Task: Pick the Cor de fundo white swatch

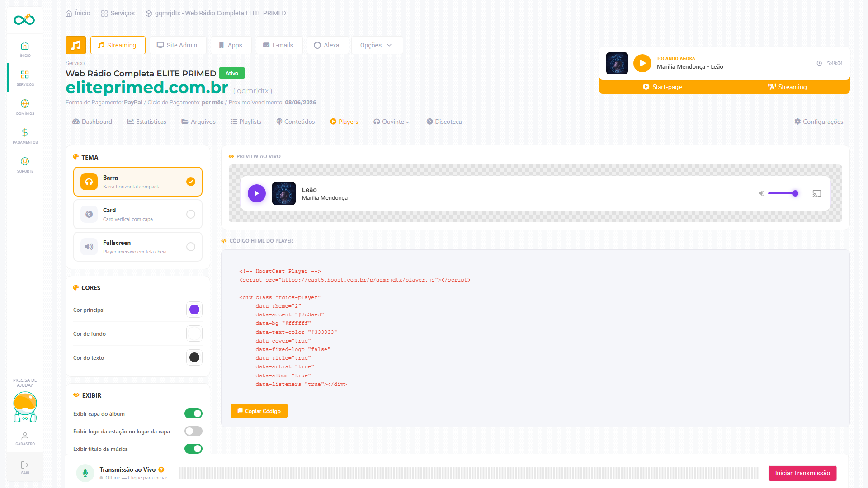Action: click(x=194, y=333)
